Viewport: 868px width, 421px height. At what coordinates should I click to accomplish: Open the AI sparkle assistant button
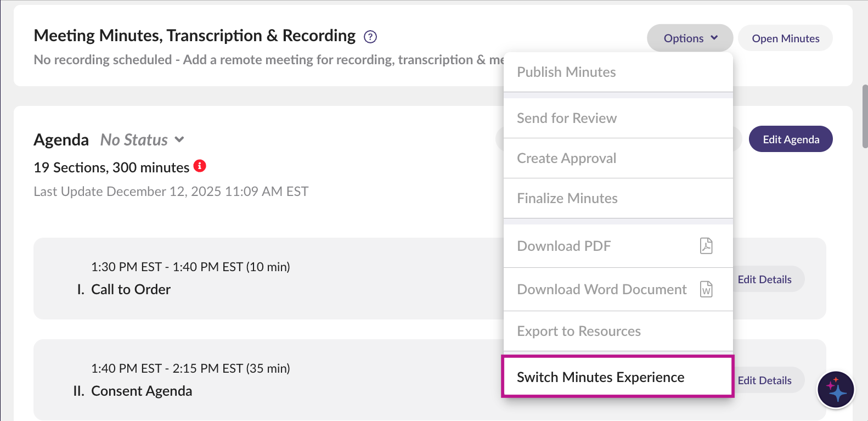(836, 390)
